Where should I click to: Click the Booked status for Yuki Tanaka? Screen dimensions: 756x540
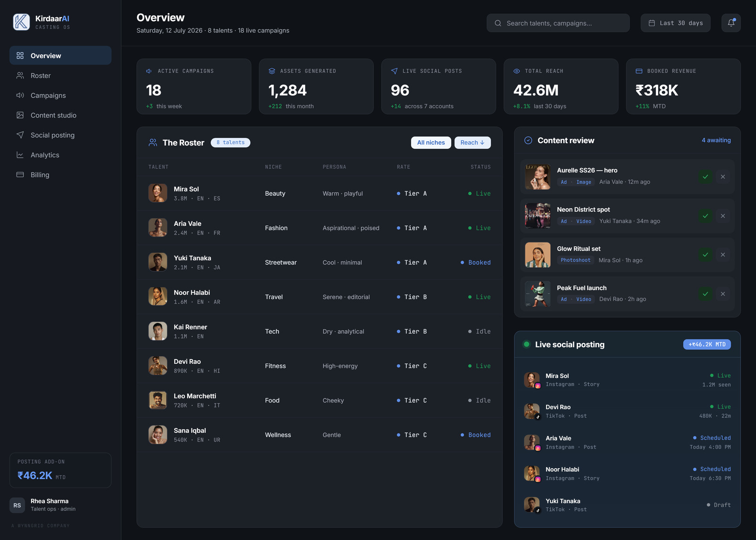476,262
